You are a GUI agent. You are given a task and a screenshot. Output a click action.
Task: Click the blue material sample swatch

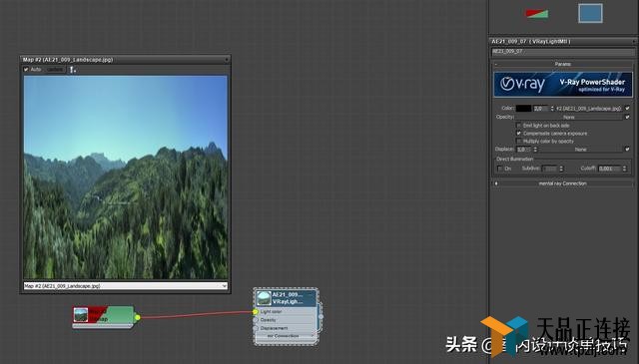coord(590,13)
